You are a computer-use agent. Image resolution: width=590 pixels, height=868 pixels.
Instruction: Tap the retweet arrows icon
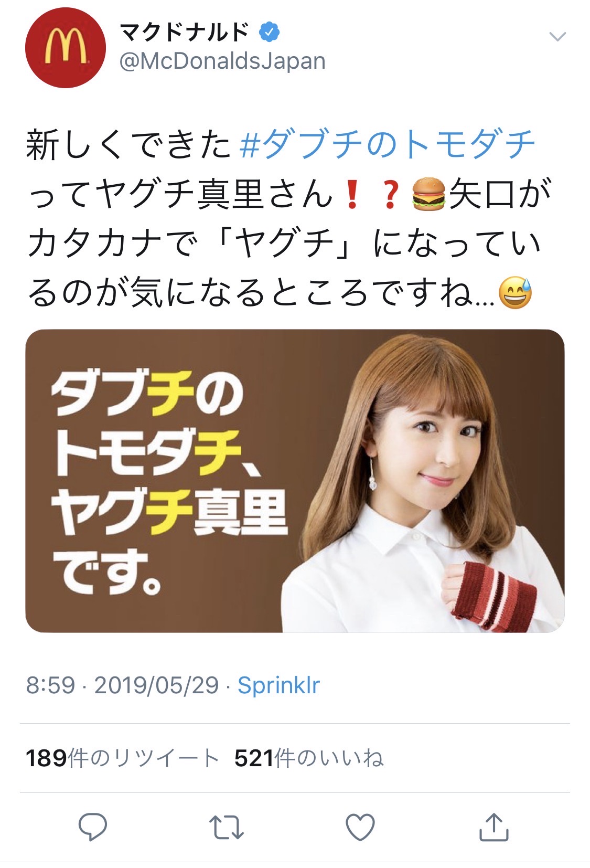[x=226, y=827]
